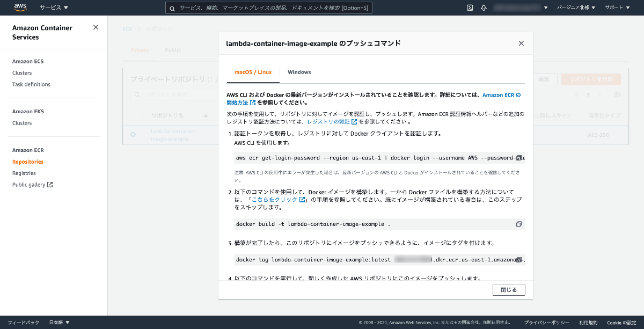The width and height of the screenshot is (644, 329).
Task: Focus the AWS services search box
Action: click(268, 8)
